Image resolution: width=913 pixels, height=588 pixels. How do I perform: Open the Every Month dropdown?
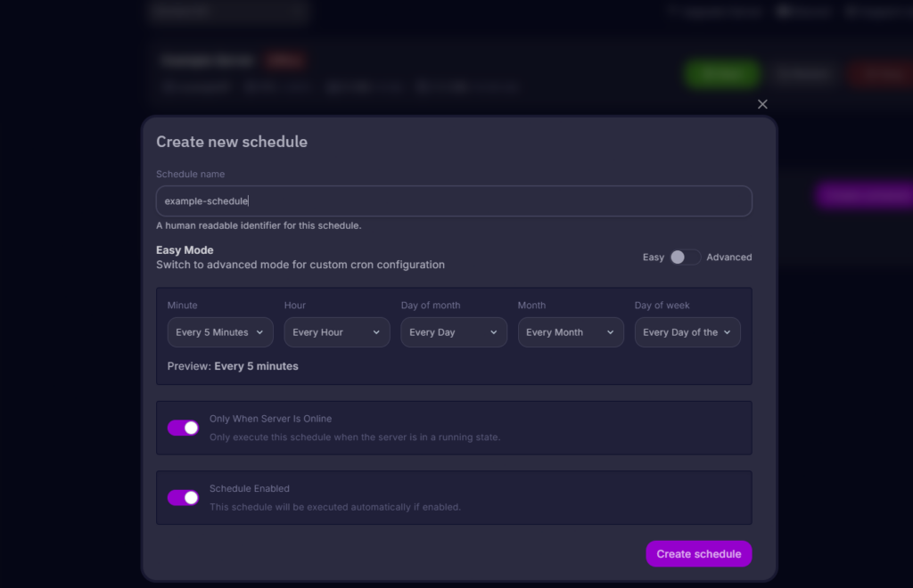(x=570, y=331)
